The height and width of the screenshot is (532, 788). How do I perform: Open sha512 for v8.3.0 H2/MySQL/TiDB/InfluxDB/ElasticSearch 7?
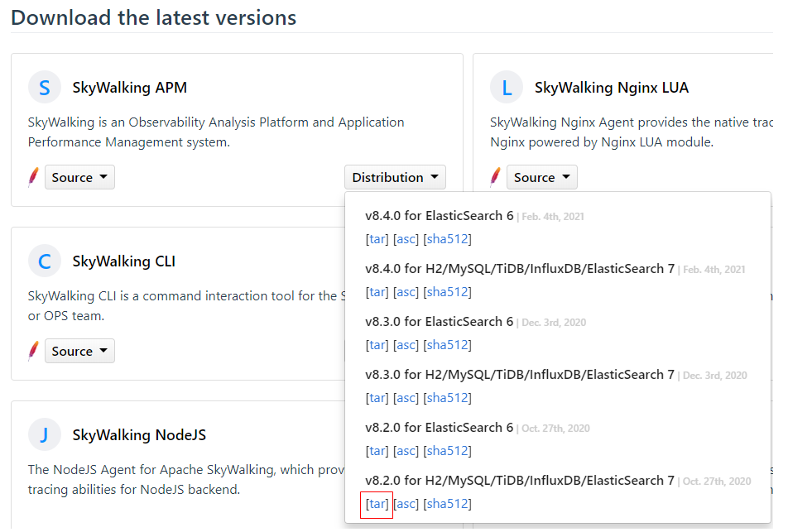[x=447, y=398]
